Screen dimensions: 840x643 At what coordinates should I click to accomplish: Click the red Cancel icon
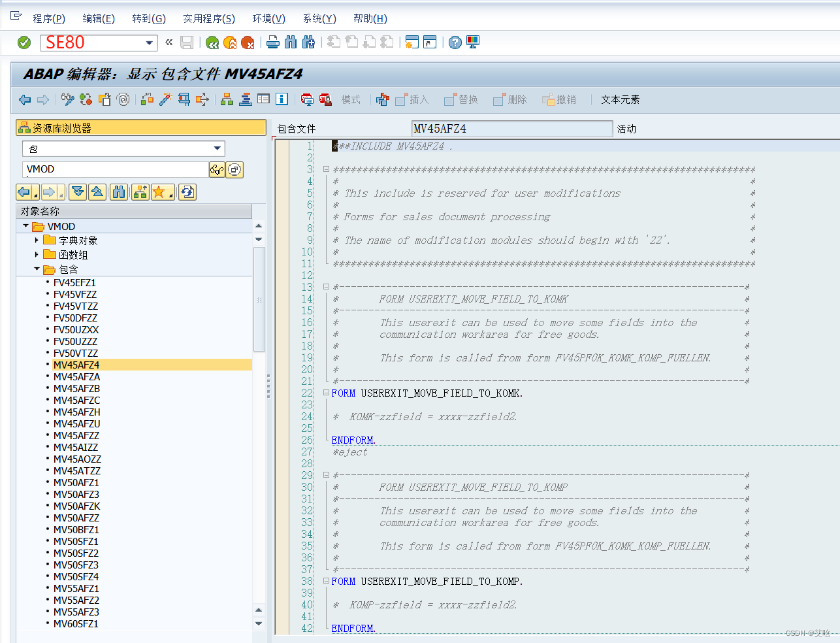(248, 42)
